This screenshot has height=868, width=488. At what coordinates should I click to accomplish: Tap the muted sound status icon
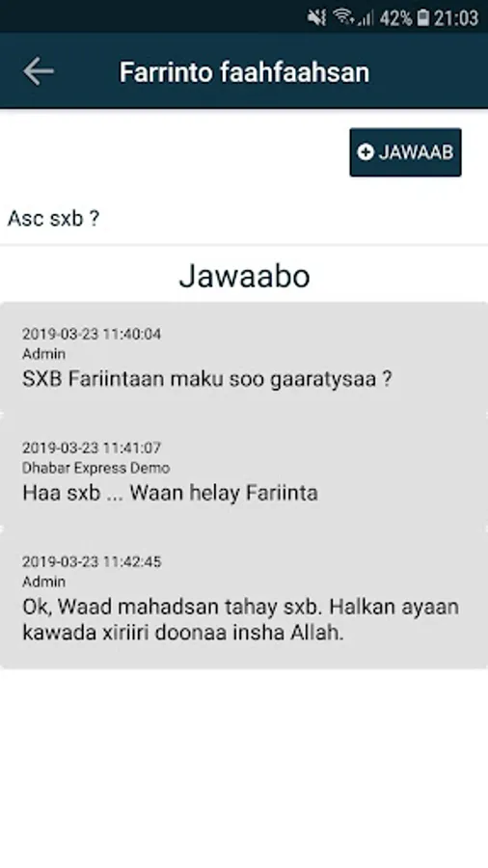pyautogui.click(x=316, y=17)
